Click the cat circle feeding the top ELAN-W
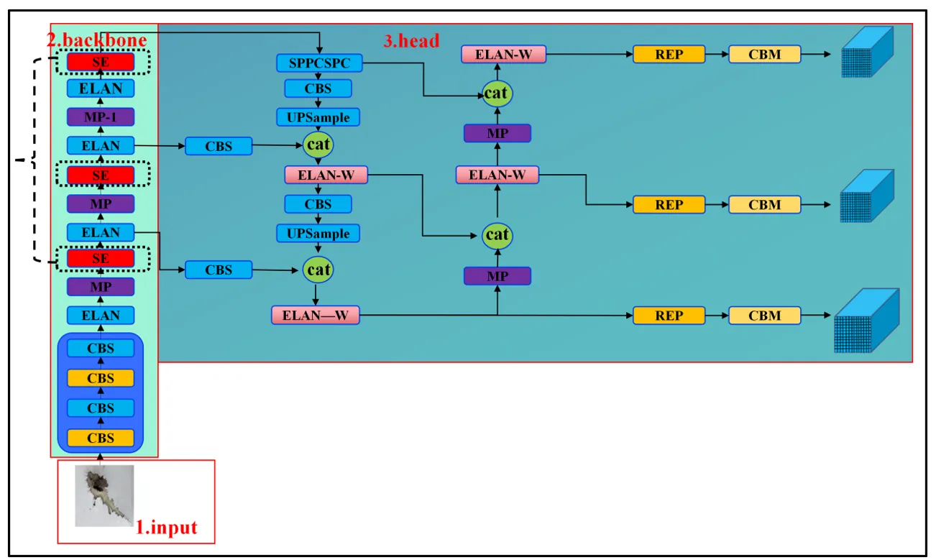The height and width of the screenshot is (560, 936). coord(497,93)
